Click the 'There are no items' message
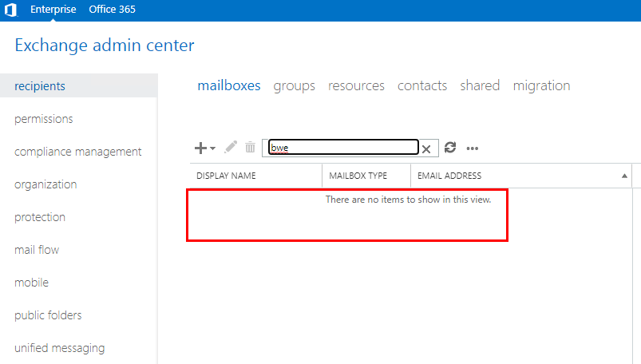The width and height of the screenshot is (641, 364). coord(408,200)
